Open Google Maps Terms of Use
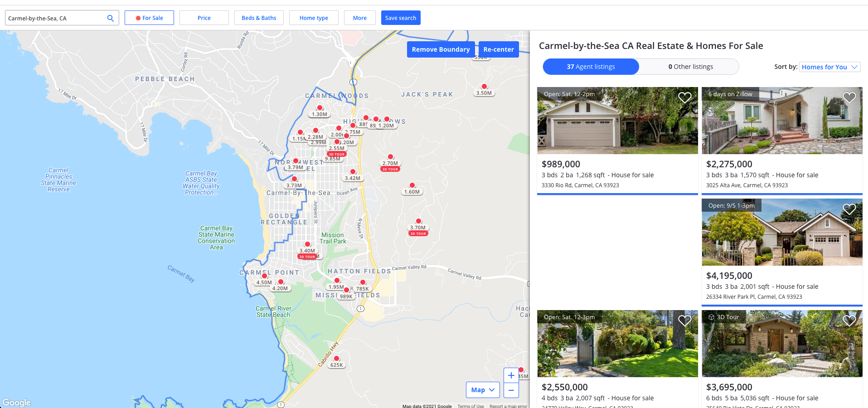Image resolution: width=868 pixels, height=408 pixels. click(470, 406)
